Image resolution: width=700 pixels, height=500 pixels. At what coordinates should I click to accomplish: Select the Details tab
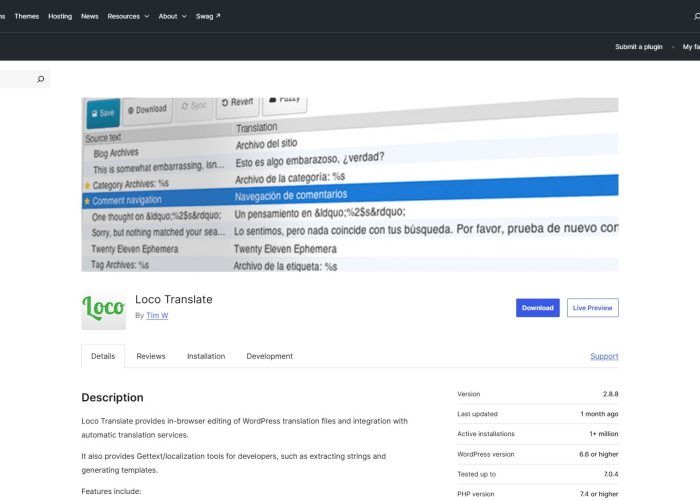[103, 356]
